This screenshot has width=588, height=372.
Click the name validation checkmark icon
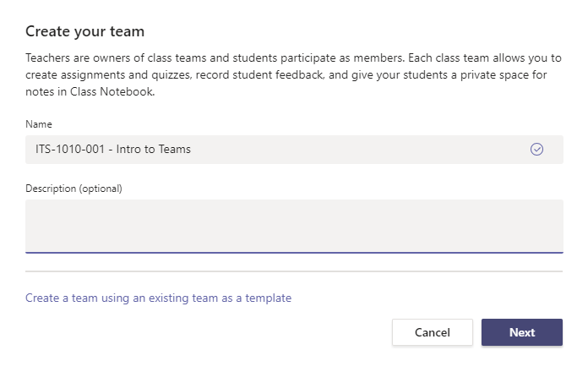click(536, 150)
